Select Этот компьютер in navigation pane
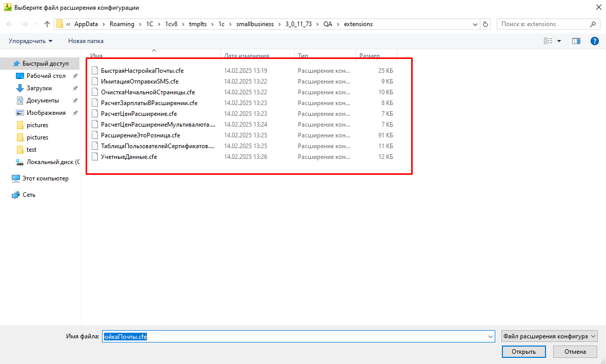 point(45,178)
